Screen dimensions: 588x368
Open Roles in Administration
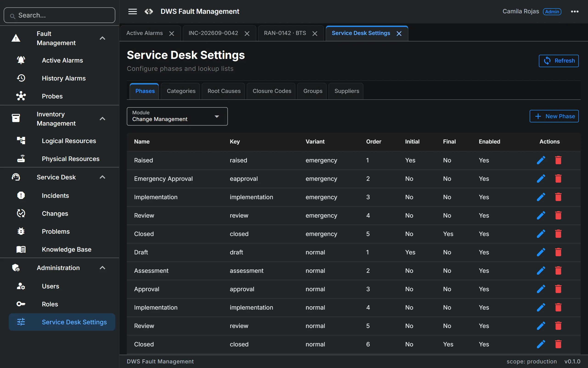pos(62,304)
